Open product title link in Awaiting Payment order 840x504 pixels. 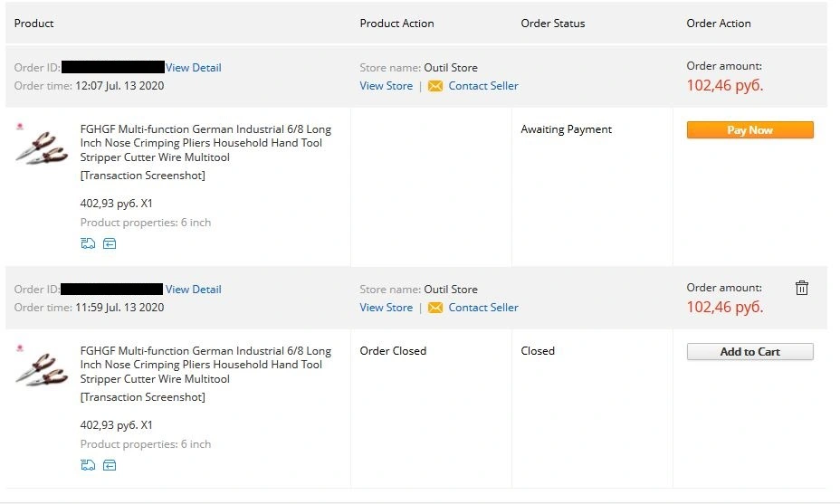(205, 143)
